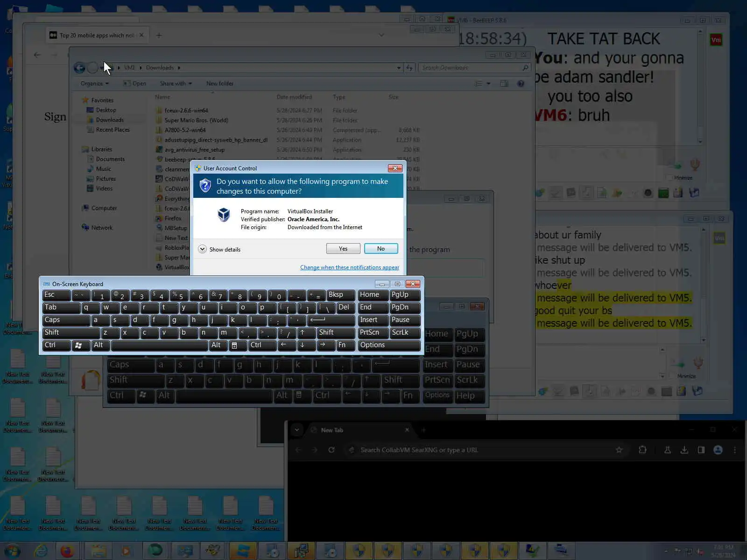Bookmark the page with Chrome's star icon
This screenshot has height=560, width=747.
pos(619,450)
